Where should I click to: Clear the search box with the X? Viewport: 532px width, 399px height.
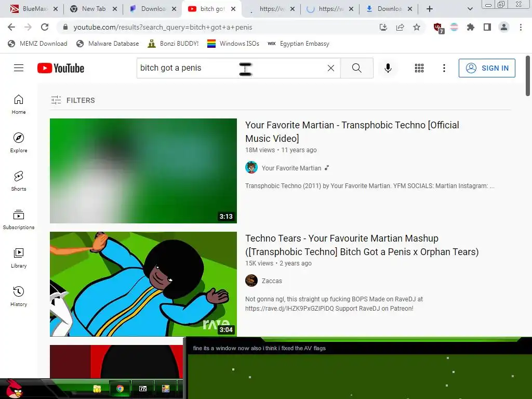pos(331,68)
